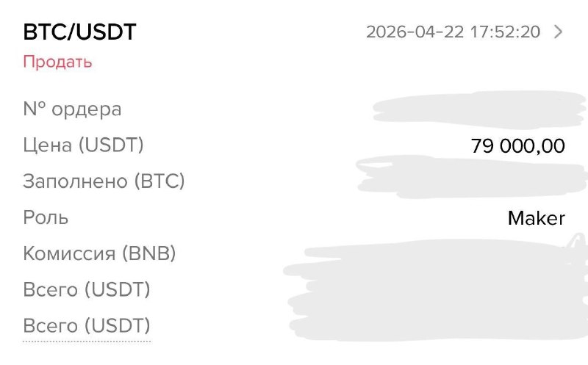Click the redacted bottom Всего total value

click(438, 324)
